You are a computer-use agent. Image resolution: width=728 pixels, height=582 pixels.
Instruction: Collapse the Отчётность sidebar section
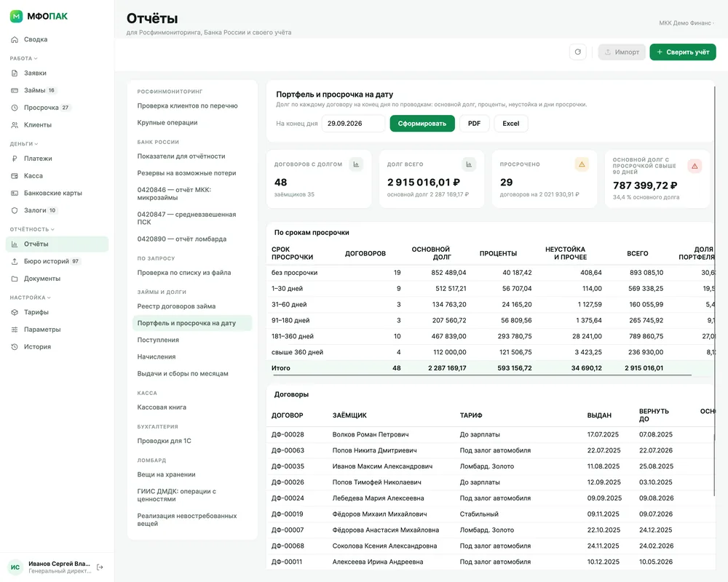pos(32,229)
